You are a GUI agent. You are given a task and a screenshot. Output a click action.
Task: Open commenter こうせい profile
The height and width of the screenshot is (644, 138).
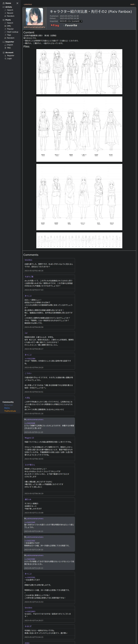click(x=28, y=374)
